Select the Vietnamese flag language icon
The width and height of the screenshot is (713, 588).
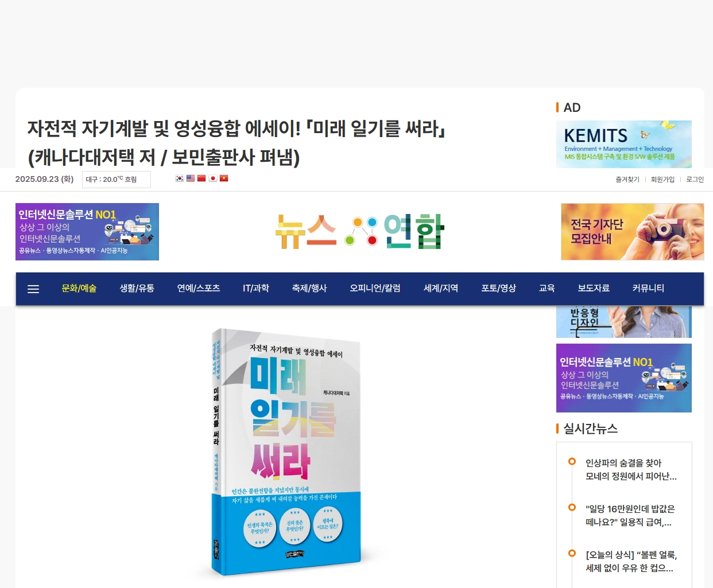pos(224,178)
